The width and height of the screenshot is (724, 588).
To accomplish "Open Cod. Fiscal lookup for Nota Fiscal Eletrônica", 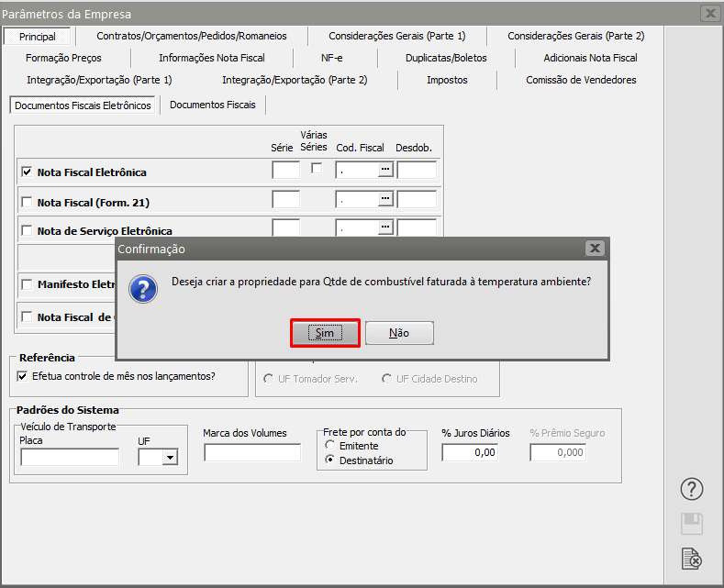I will click(385, 170).
